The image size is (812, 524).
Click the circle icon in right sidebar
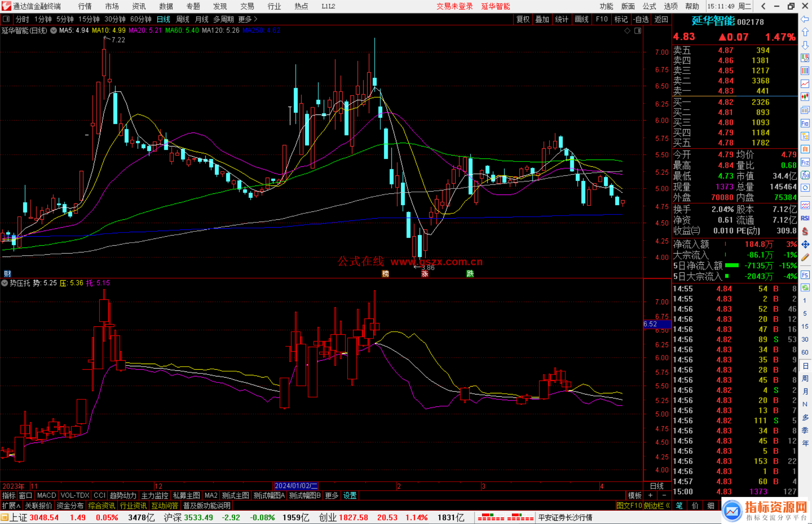click(805, 188)
